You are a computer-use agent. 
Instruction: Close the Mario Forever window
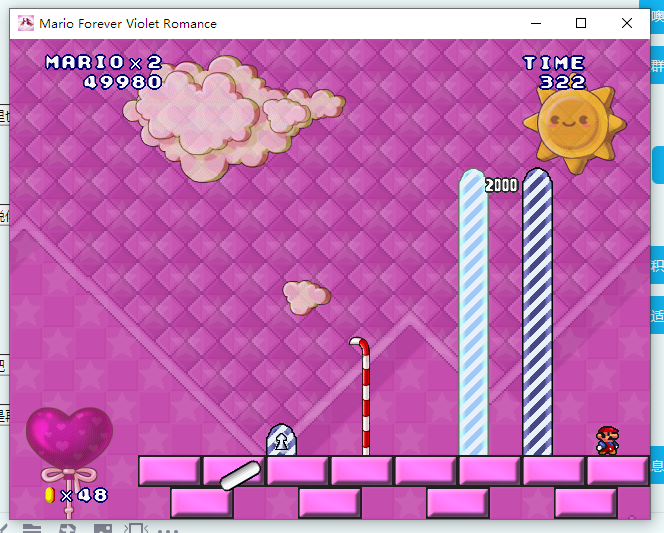[x=627, y=23]
